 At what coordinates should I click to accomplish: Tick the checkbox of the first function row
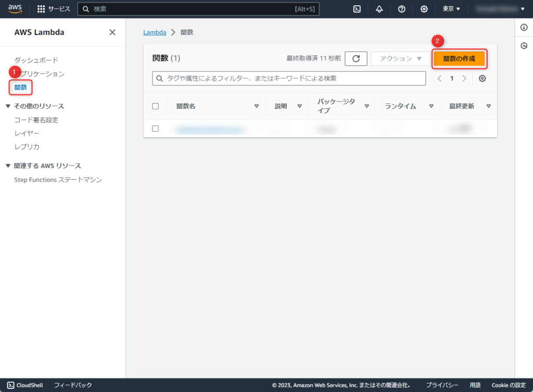pos(155,129)
